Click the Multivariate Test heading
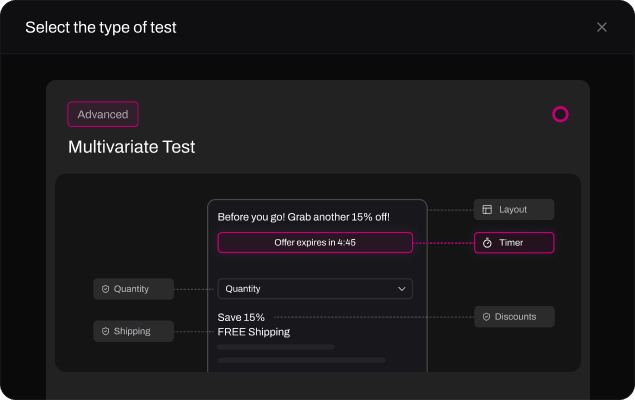Screen dimensions: 635x400 click(x=131, y=147)
